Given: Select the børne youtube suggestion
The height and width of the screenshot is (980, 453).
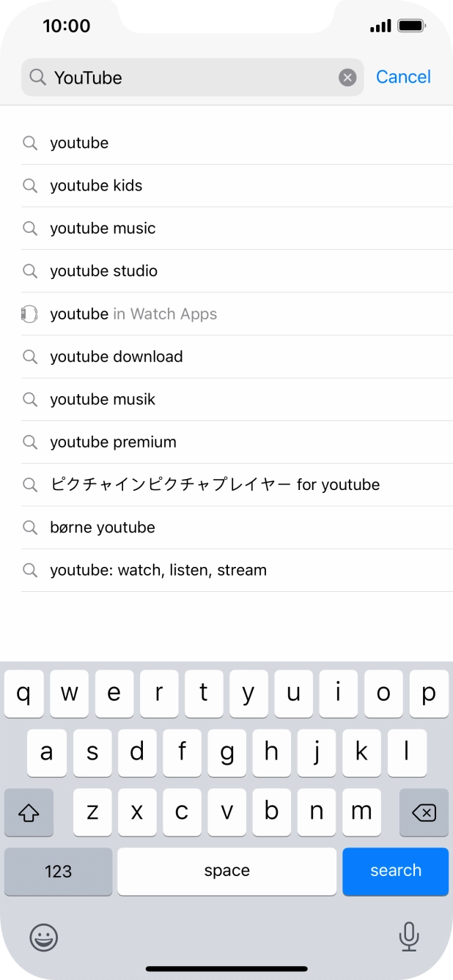Looking at the screenshot, I should (103, 527).
